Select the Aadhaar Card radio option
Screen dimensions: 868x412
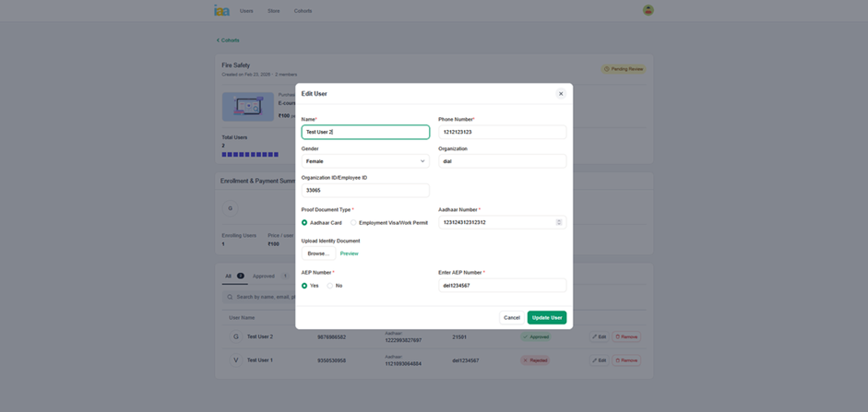tap(304, 223)
